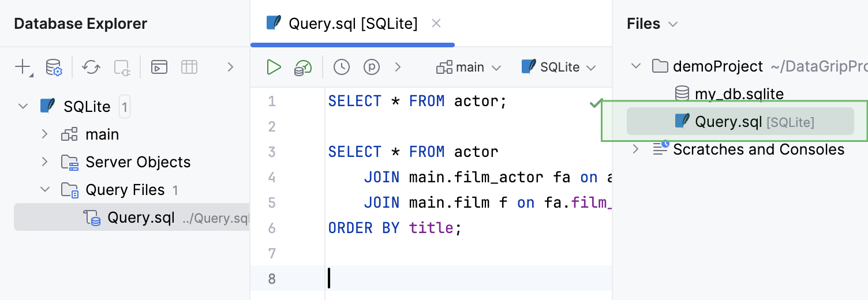Click the New (plus) icon in Database Explorer
Screen dimensions: 868x300
23,67
